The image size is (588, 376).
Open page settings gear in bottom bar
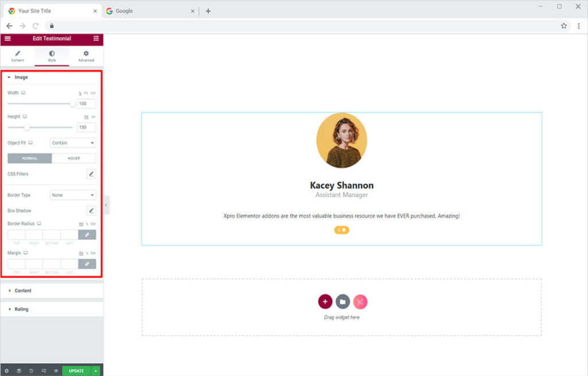7,371
